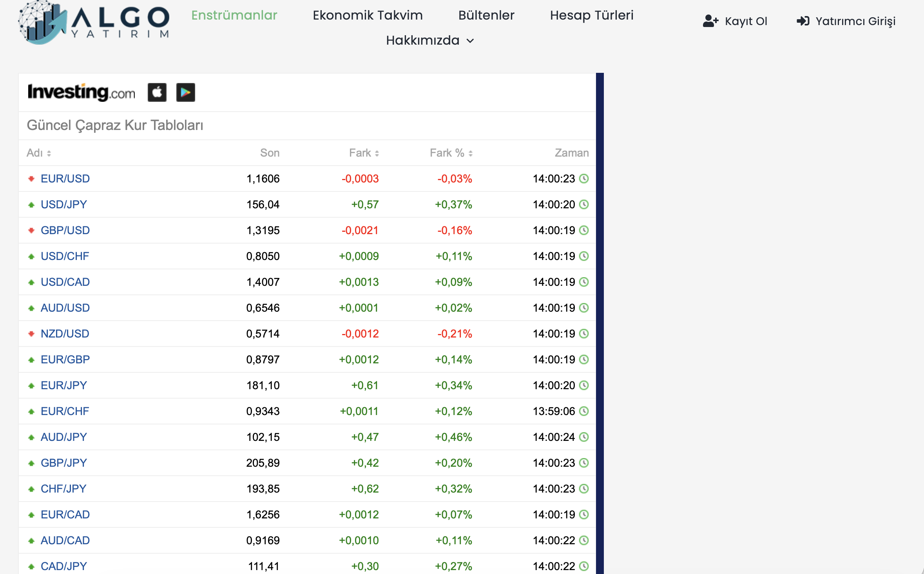Open the Ekonomik Takvim menu item
The width and height of the screenshot is (924, 574).
[368, 15]
